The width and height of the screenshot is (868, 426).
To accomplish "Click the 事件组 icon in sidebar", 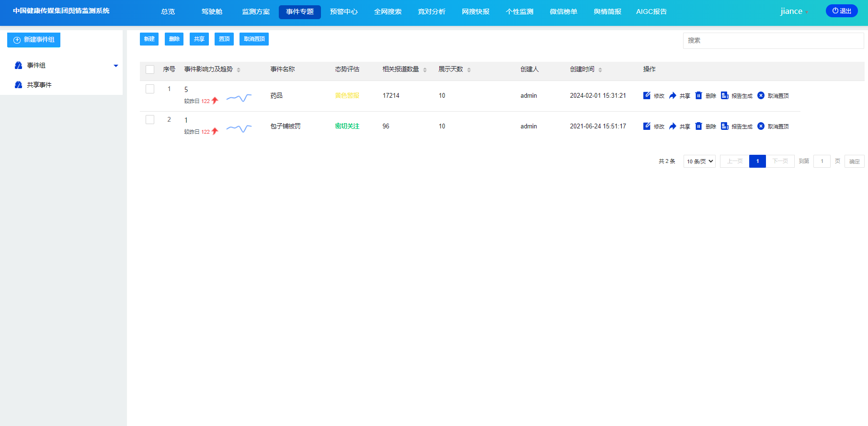I will (19, 65).
